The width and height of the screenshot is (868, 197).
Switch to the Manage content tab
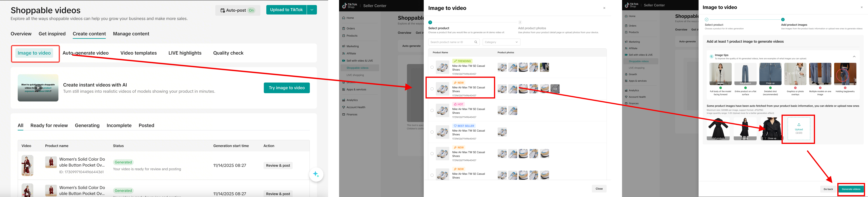click(x=131, y=34)
